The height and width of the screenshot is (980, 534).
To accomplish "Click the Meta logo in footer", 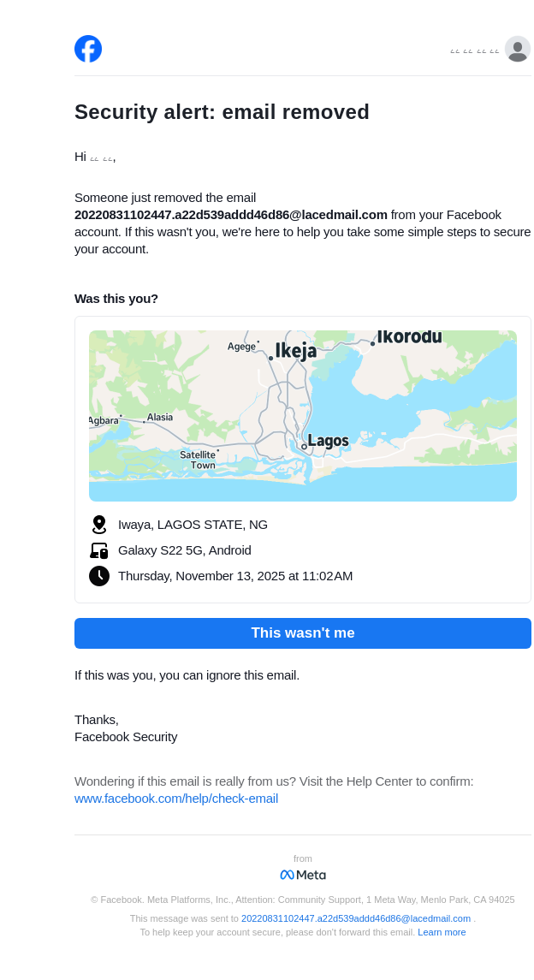I will [x=303, y=875].
